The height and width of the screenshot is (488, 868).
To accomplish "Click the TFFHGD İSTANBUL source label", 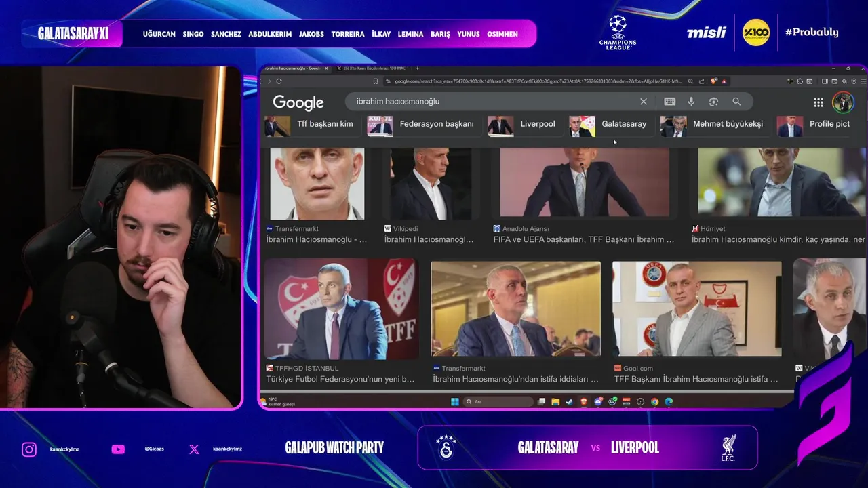I will [307, 368].
